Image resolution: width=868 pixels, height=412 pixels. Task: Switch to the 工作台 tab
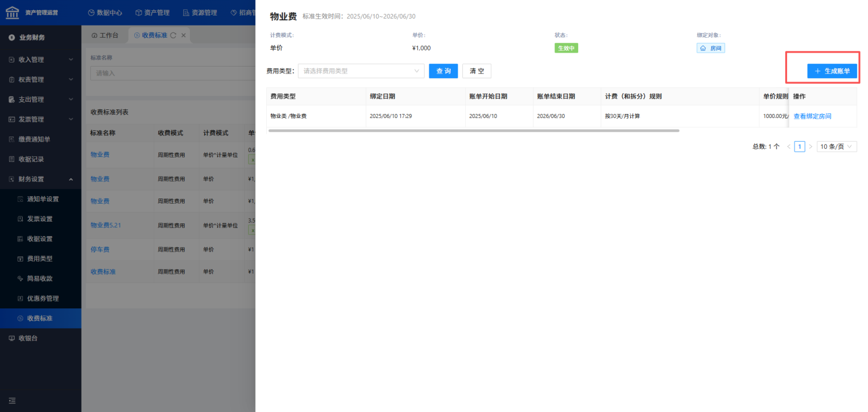click(105, 35)
